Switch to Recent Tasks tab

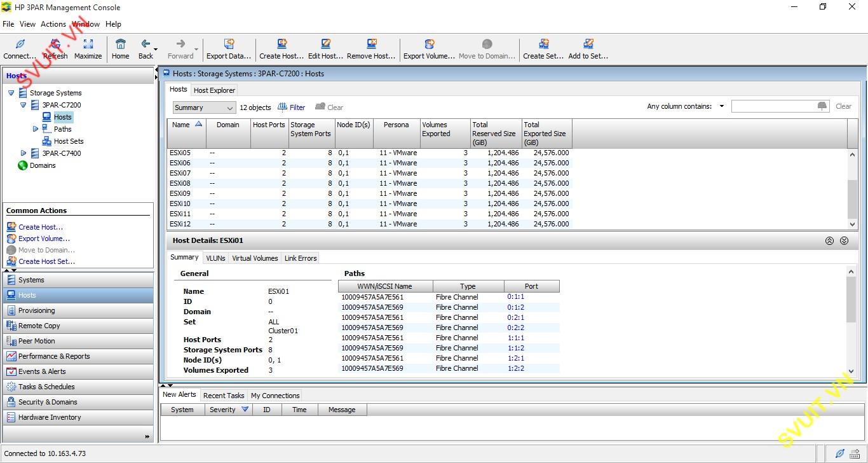click(224, 396)
